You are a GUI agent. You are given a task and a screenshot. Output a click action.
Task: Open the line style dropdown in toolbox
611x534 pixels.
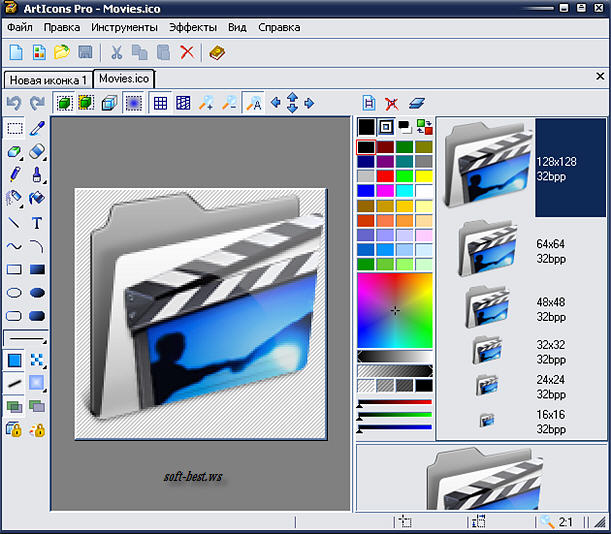[x=25, y=339]
